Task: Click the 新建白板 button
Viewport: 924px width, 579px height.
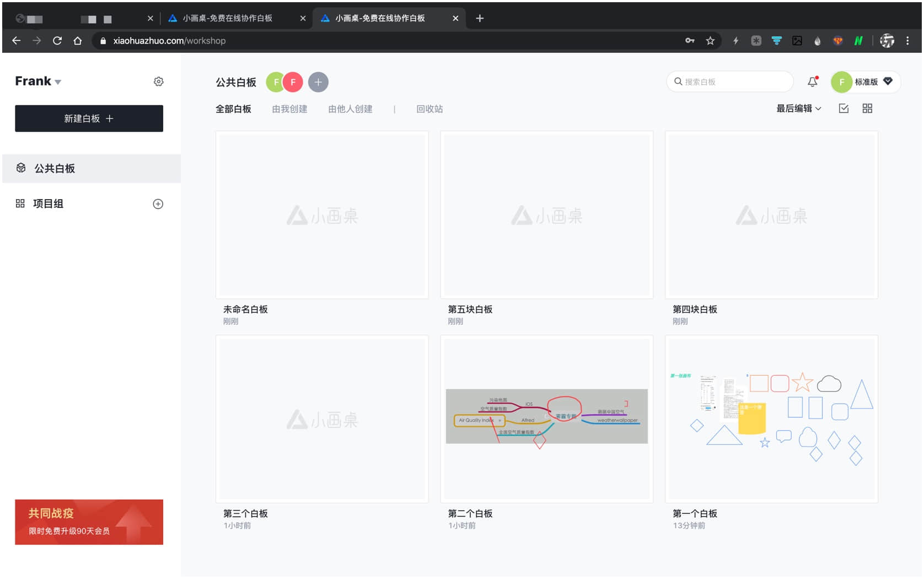Action: pyautogui.click(x=89, y=119)
